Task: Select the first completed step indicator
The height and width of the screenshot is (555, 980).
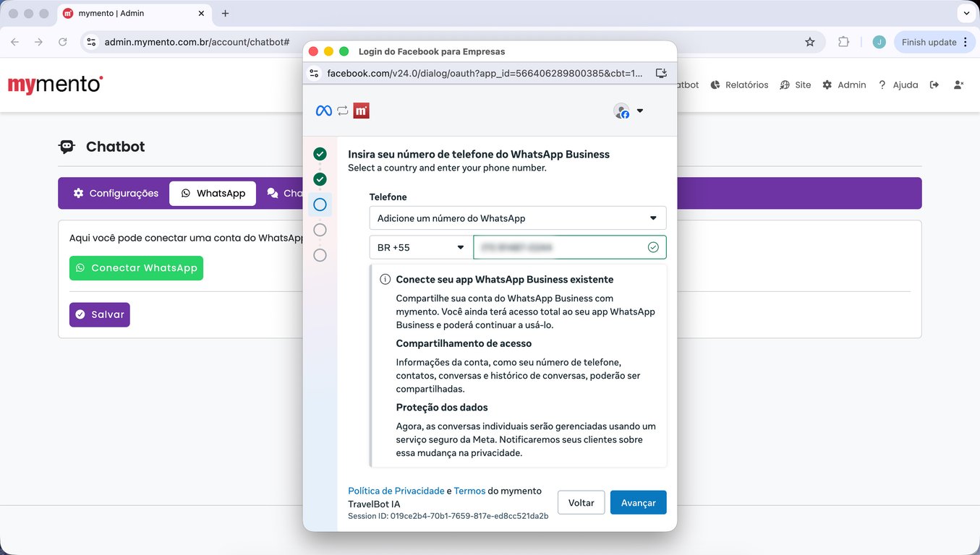Action: pos(320,154)
